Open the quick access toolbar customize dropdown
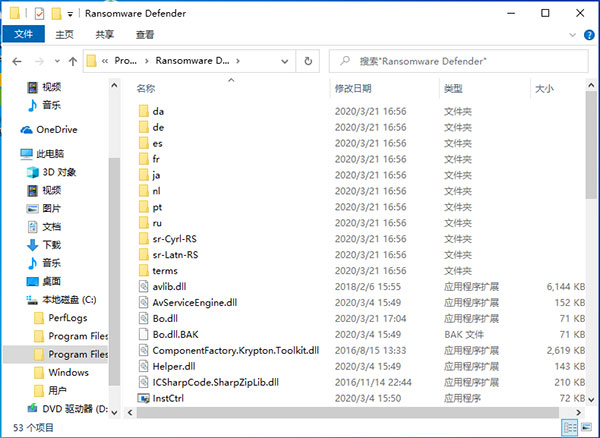Screen dimensions: 600x438 (70, 14)
